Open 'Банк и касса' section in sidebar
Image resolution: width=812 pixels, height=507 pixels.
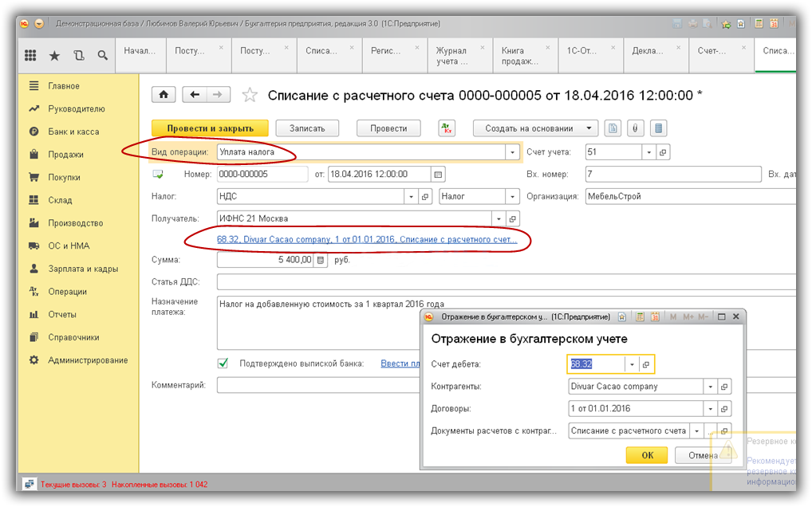[73, 132]
